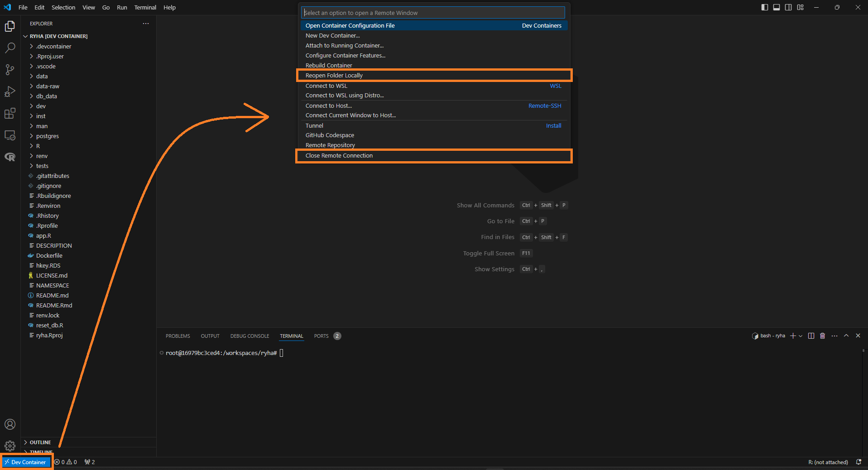Click the Dev Container remote indicator

pyautogui.click(x=25, y=462)
